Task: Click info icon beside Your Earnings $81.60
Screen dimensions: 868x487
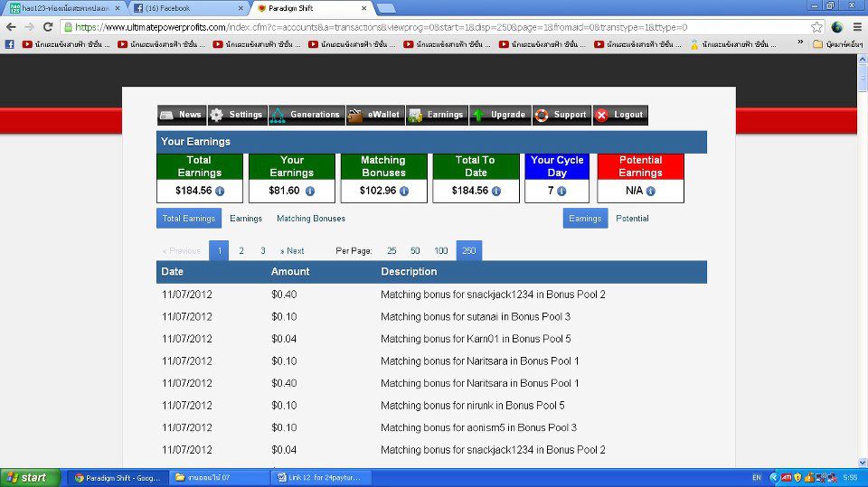Action: [310, 191]
